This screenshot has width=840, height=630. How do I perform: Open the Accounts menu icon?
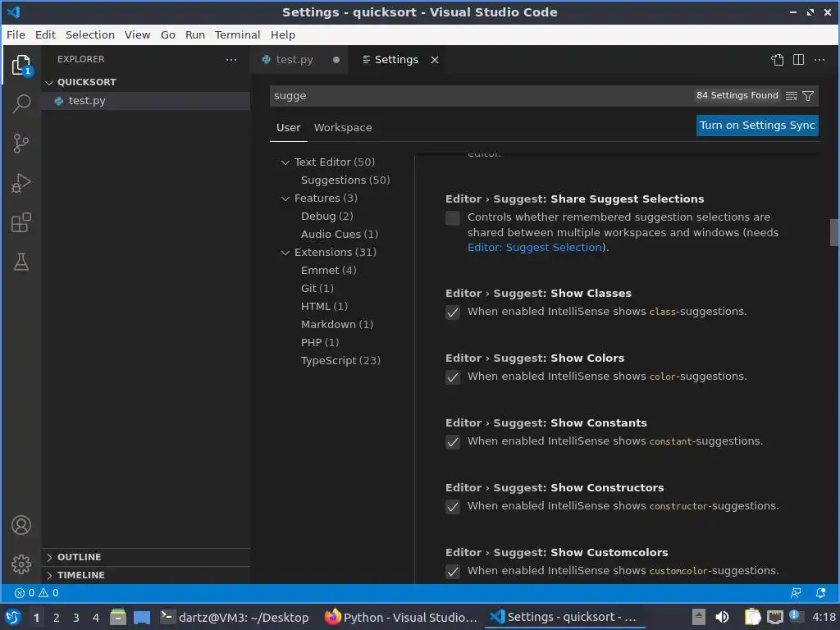click(x=21, y=525)
